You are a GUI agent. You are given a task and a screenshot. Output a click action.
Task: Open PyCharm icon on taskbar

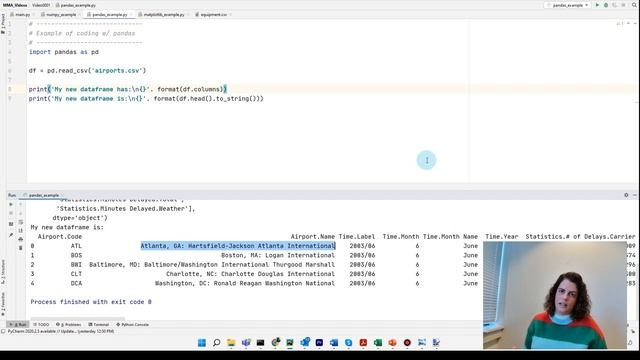coord(290,342)
